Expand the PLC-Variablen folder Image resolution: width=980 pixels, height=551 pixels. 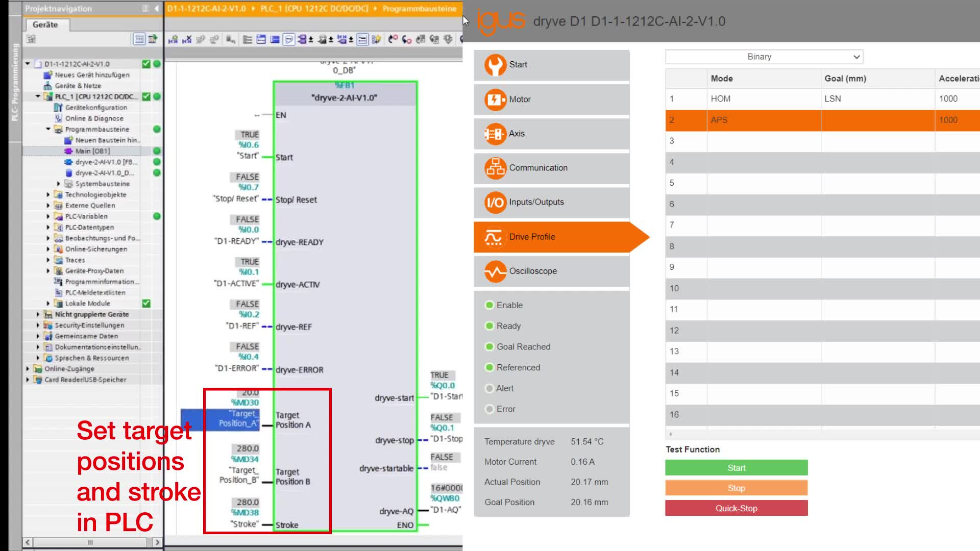tap(48, 216)
